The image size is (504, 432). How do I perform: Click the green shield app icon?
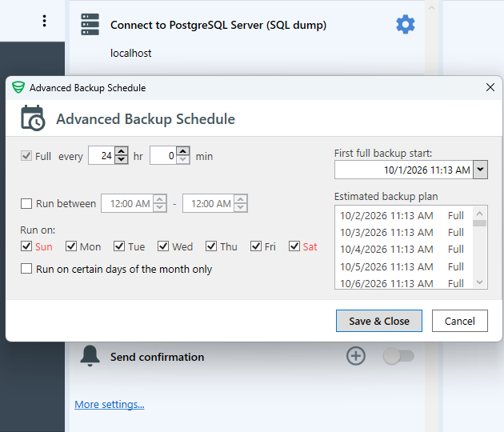coord(18,87)
